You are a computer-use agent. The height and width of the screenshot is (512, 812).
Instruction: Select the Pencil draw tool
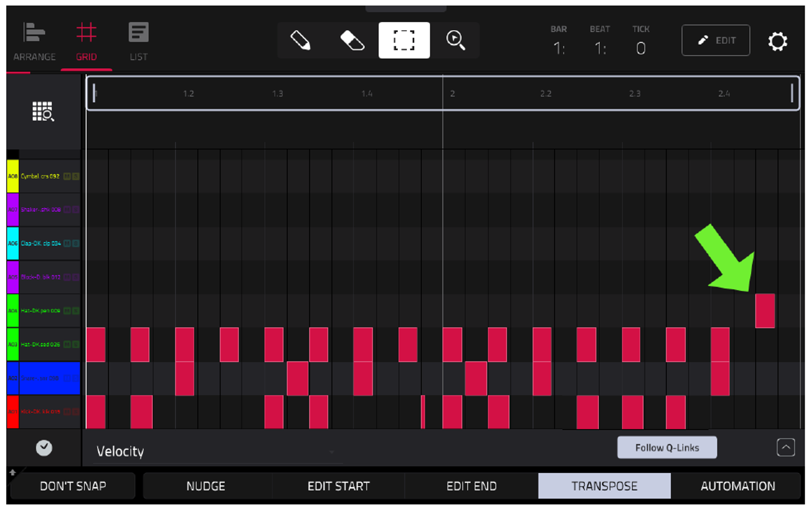(x=301, y=40)
